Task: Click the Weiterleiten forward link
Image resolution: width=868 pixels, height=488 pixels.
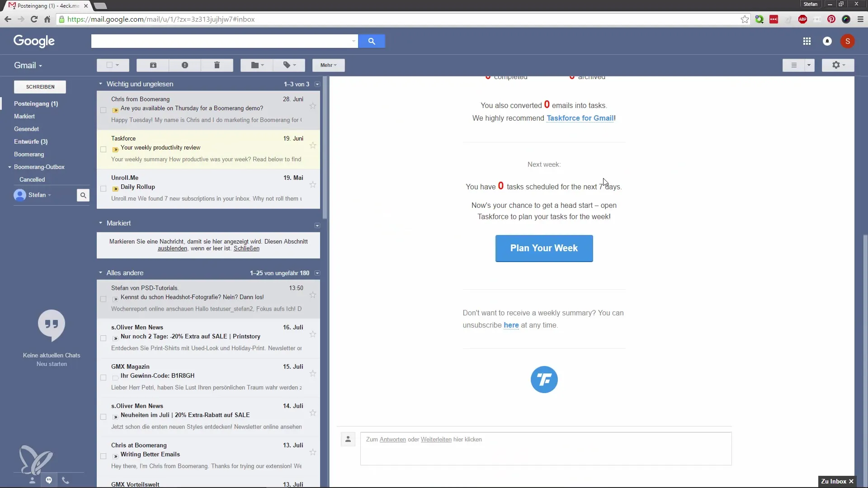Action: click(x=436, y=439)
